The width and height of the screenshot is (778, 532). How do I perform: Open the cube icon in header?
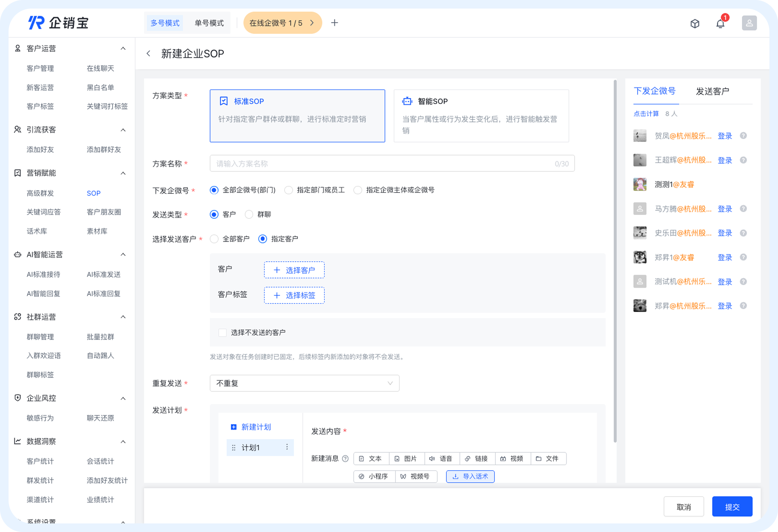(695, 24)
